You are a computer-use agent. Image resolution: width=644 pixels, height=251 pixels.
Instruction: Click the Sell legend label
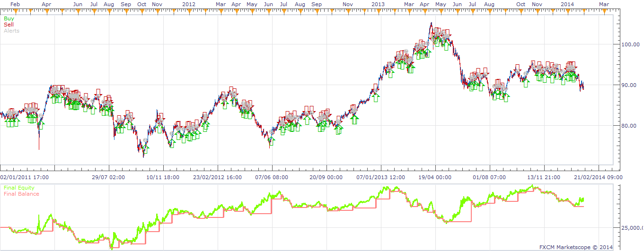[9, 25]
